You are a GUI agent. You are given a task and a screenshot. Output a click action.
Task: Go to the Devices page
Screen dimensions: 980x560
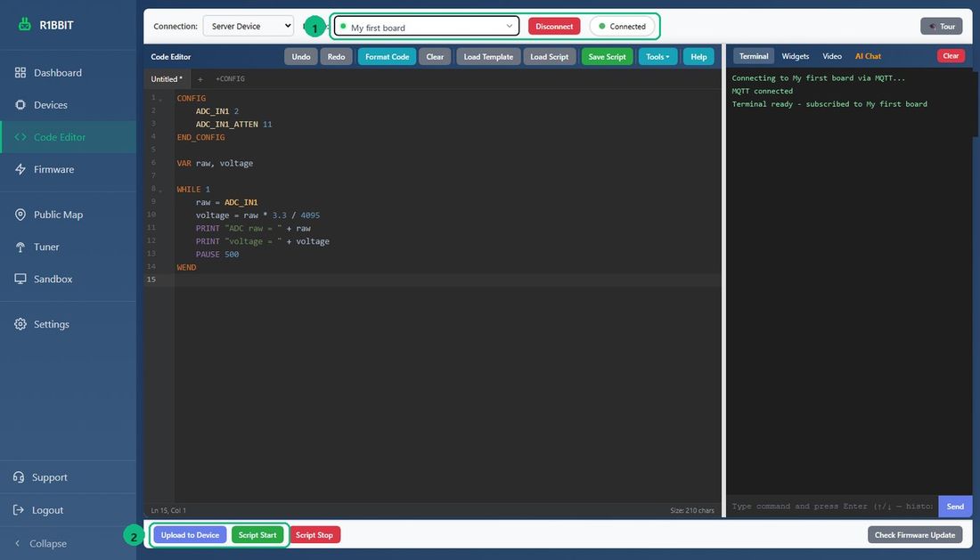[x=68, y=105]
